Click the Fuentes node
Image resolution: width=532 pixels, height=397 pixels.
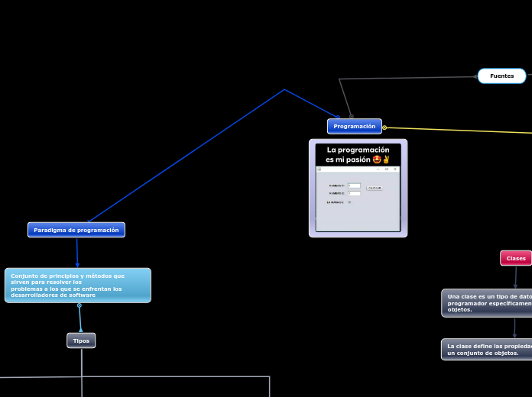(501, 76)
